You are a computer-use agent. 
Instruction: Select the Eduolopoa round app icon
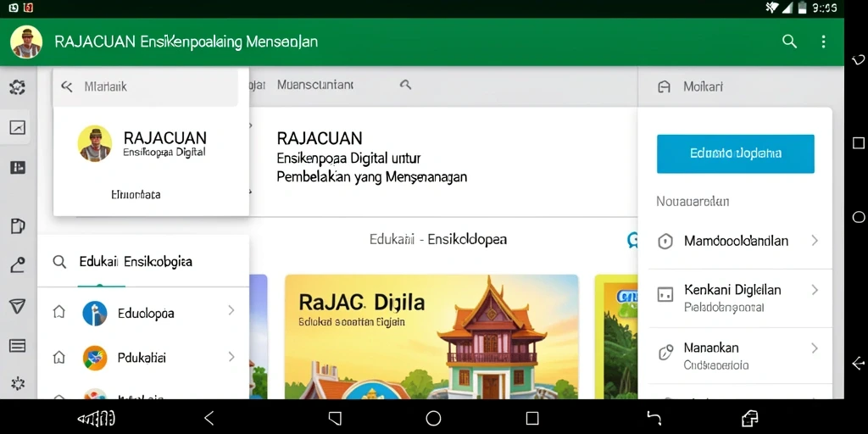95,314
